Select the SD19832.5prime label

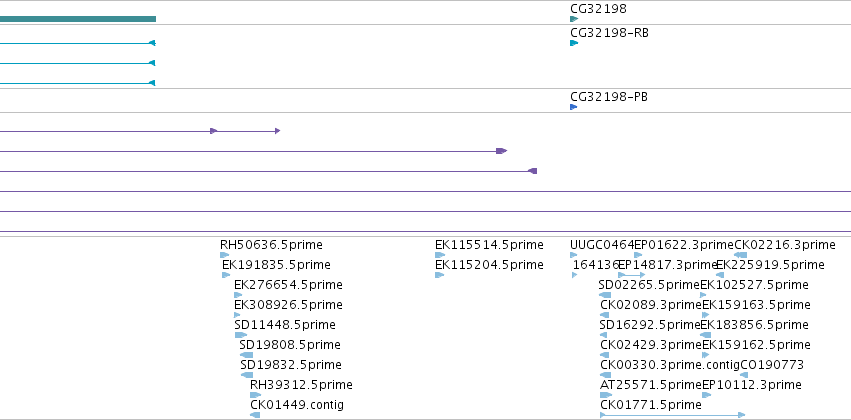[x=291, y=365]
